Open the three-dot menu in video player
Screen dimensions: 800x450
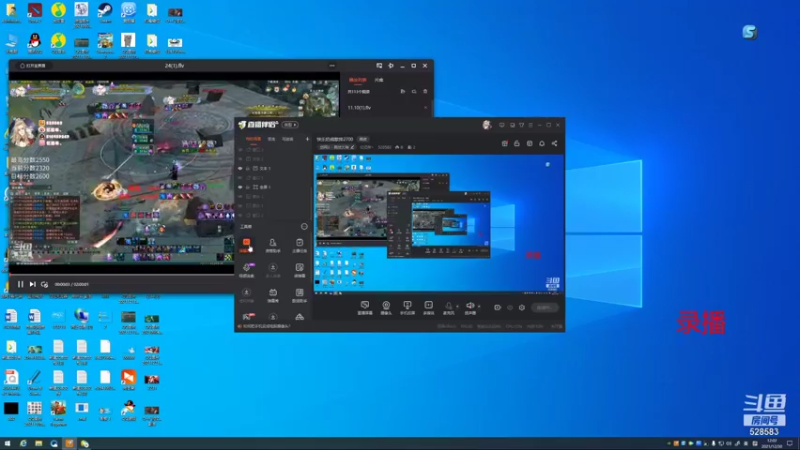(x=332, y=66)
